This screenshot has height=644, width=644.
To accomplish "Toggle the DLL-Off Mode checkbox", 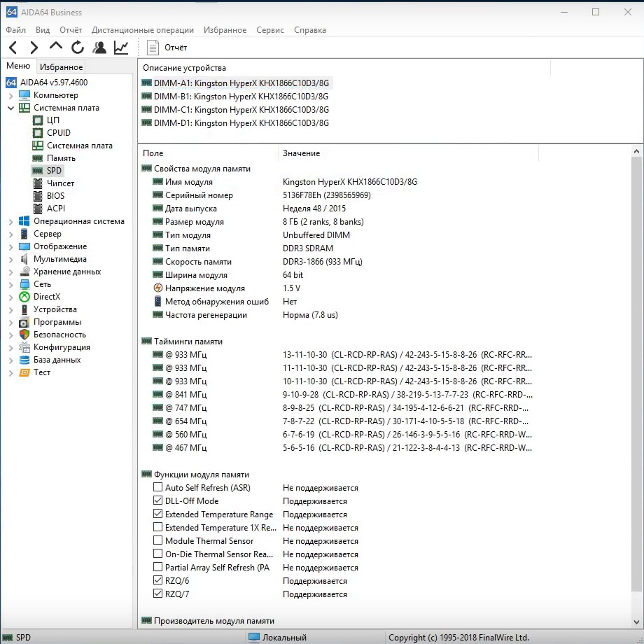I will (x=157, y=500).
